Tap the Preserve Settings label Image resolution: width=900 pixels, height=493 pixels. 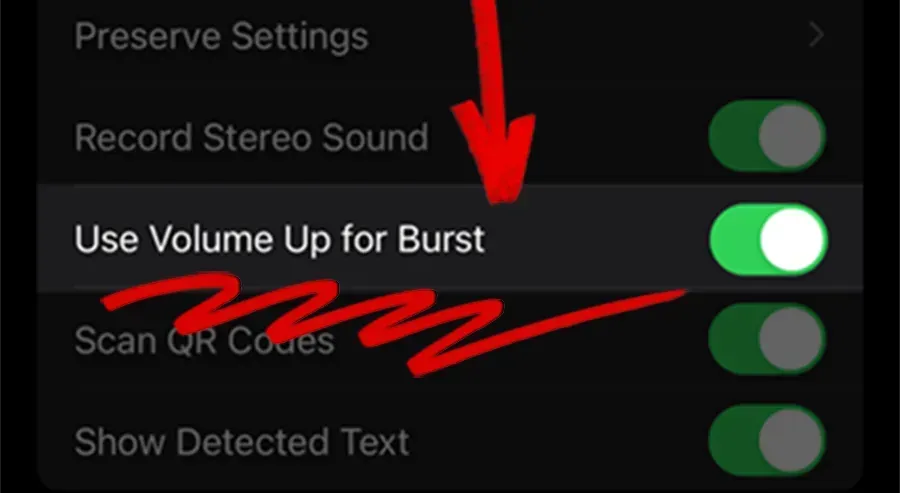click(x=222, y=37)
